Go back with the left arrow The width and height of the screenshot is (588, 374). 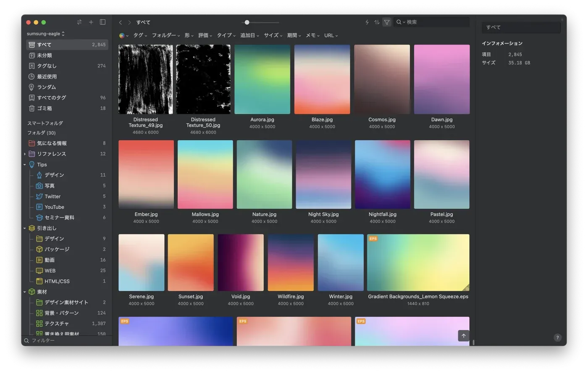[x=121, y=22]
